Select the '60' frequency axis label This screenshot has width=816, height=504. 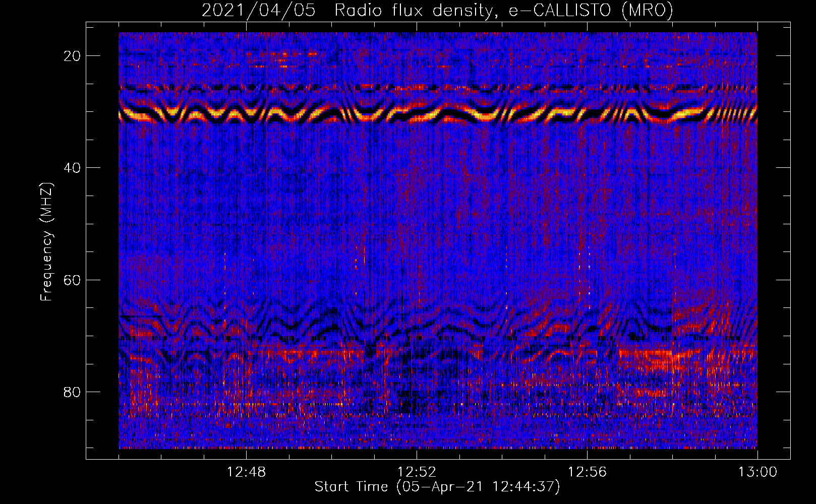(x=73, y=280)
